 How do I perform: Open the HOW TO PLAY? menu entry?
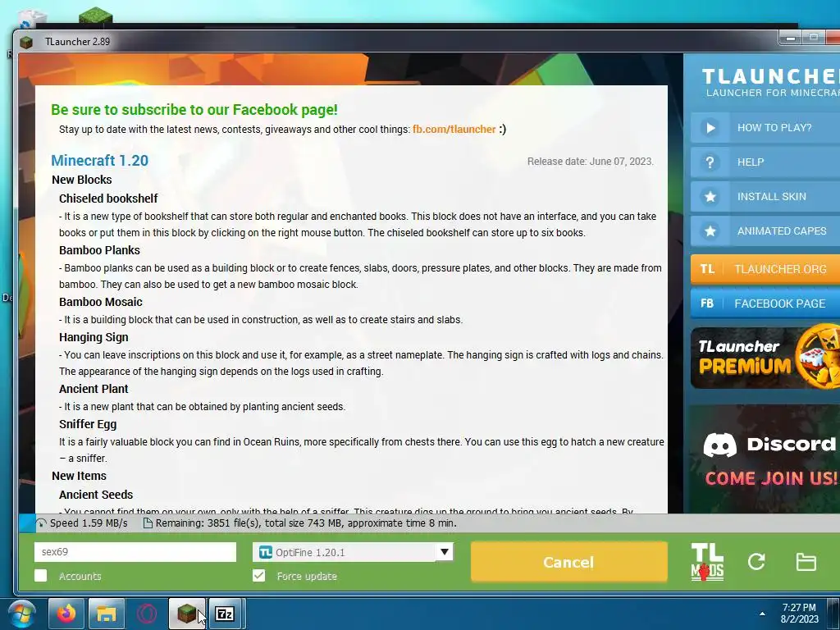[x=766, y=127]
